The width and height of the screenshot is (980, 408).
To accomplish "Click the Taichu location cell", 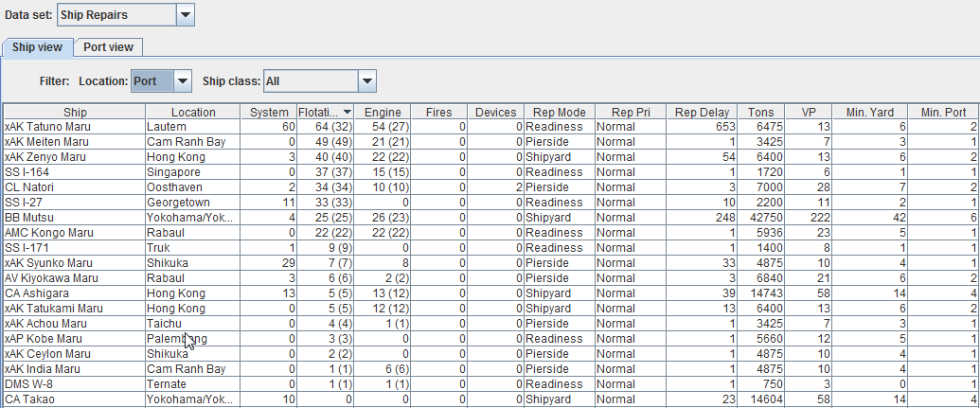I will (193, 324).
